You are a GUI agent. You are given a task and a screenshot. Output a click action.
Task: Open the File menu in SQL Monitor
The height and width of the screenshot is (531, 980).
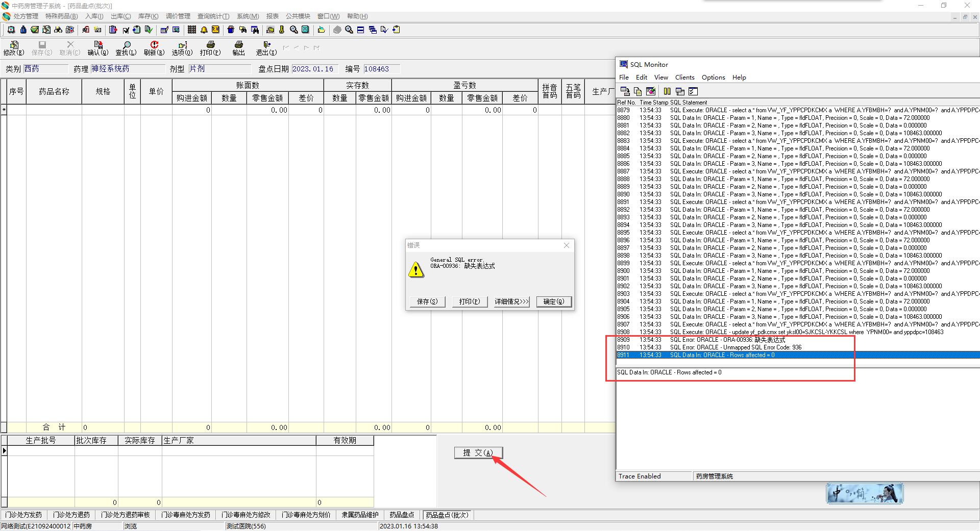coord(624,78)
